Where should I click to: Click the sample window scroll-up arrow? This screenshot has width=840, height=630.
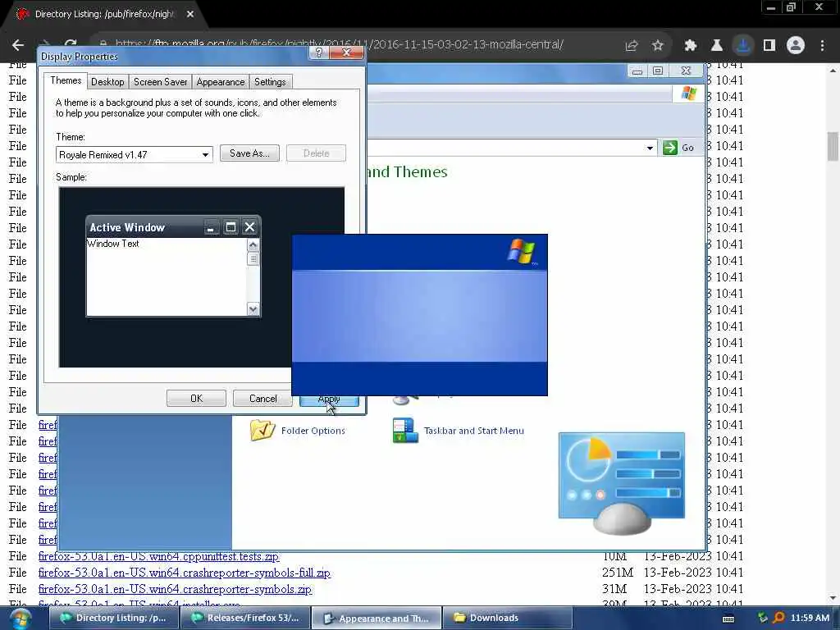click(253, 244)
